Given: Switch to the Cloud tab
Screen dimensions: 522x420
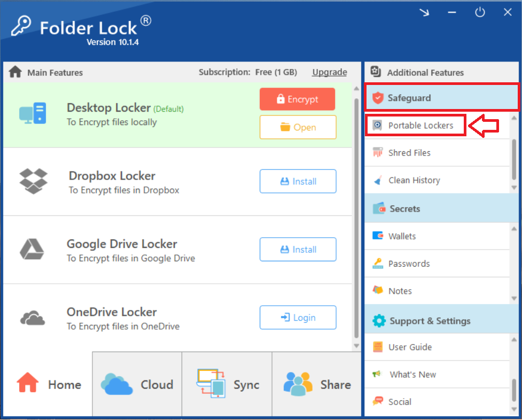Looking at the screenshot, I should coord(137,384).
